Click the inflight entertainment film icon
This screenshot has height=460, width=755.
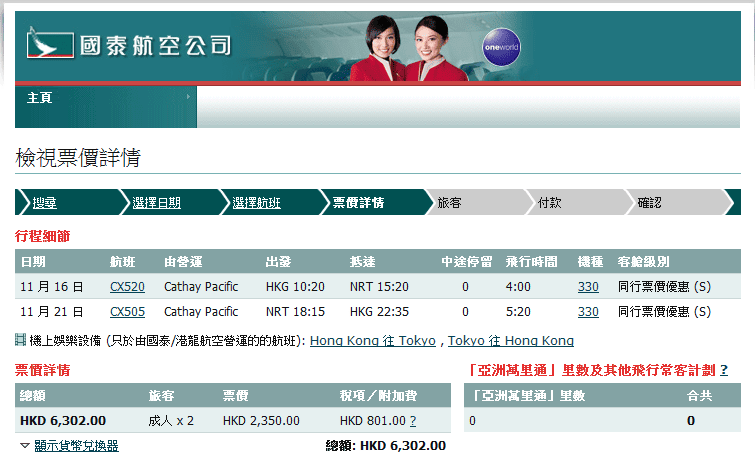pos(21,340)
